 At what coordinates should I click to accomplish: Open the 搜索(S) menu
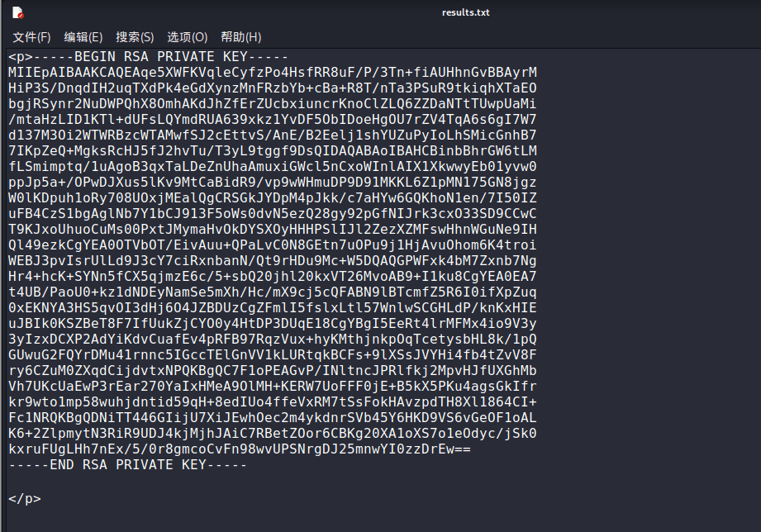(x=135, y=37)
